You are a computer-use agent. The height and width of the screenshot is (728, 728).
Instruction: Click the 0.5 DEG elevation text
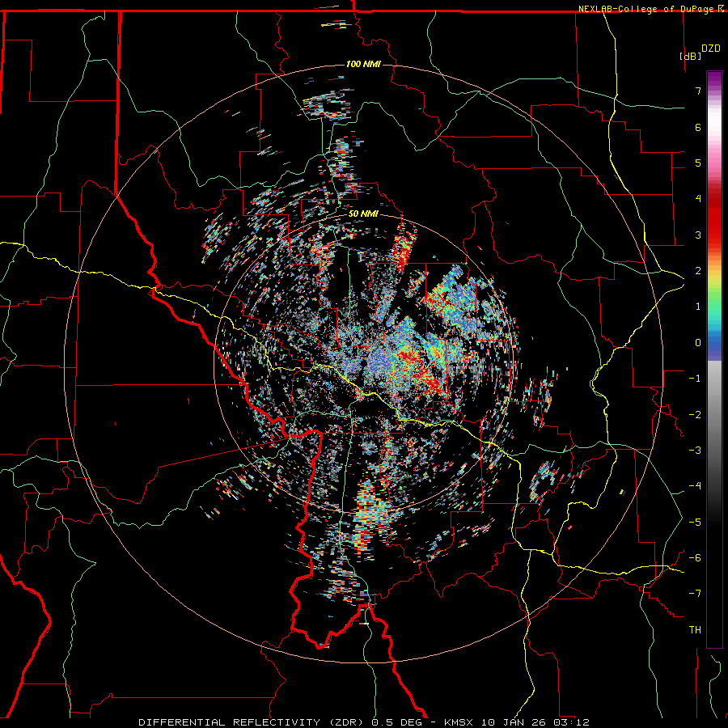click(396, 722)
